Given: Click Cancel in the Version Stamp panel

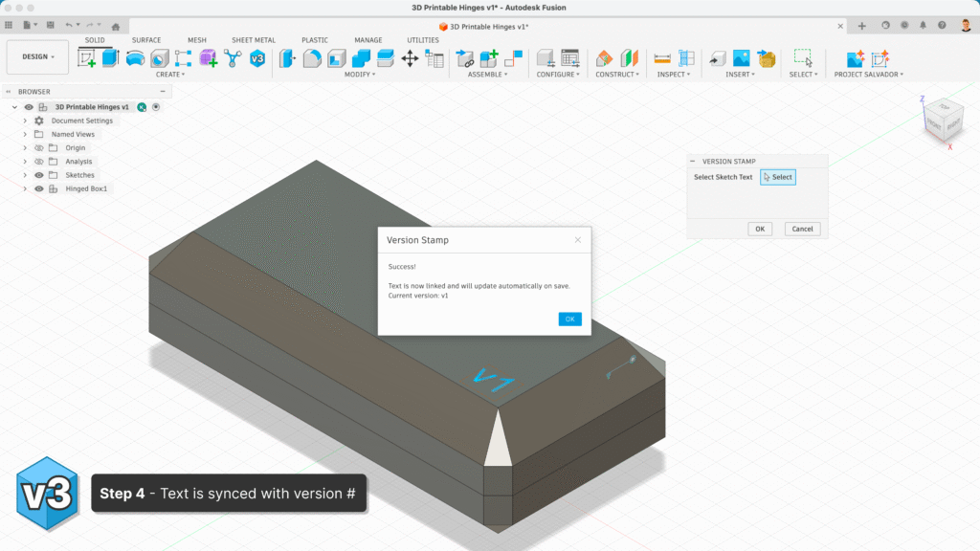Looking at the screenshot, I should pyautogui.click(x=802, y=229).
